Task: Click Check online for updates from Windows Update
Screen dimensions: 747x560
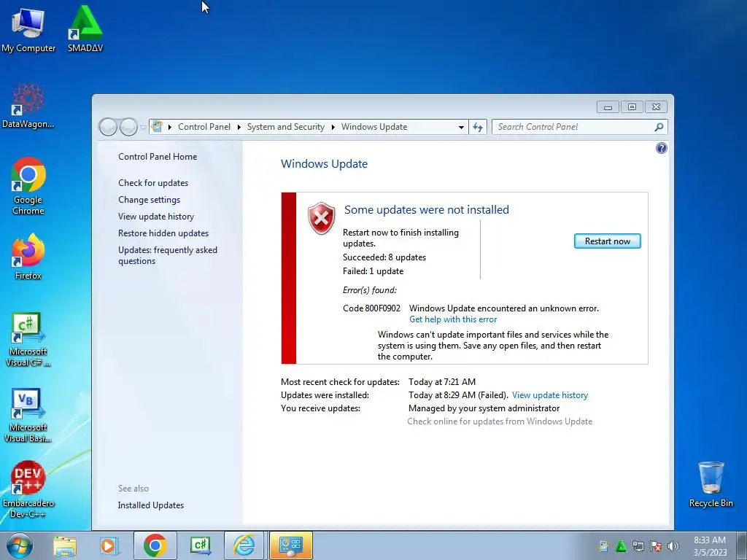Action: pos(500,421)
